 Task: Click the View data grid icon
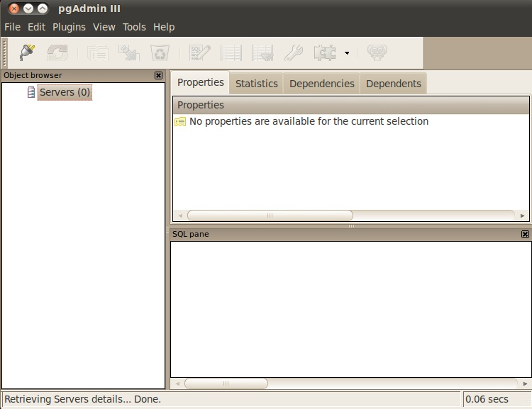tap(231, 53)
